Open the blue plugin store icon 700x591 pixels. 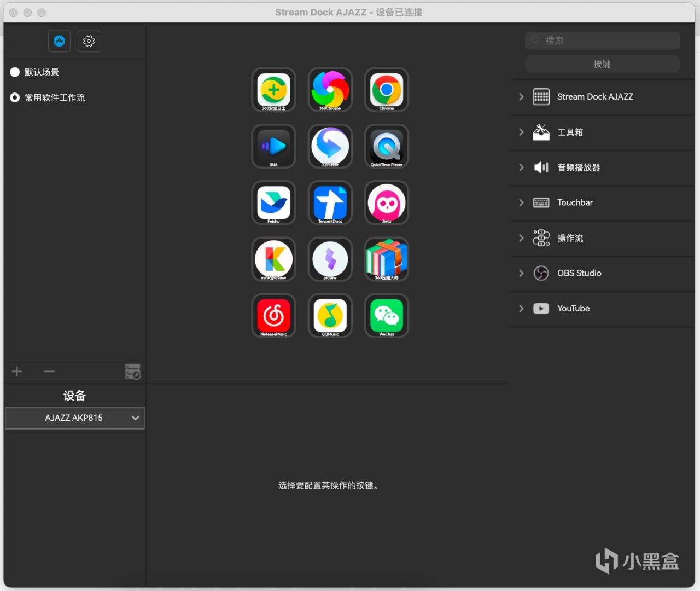tap(59, 41)
